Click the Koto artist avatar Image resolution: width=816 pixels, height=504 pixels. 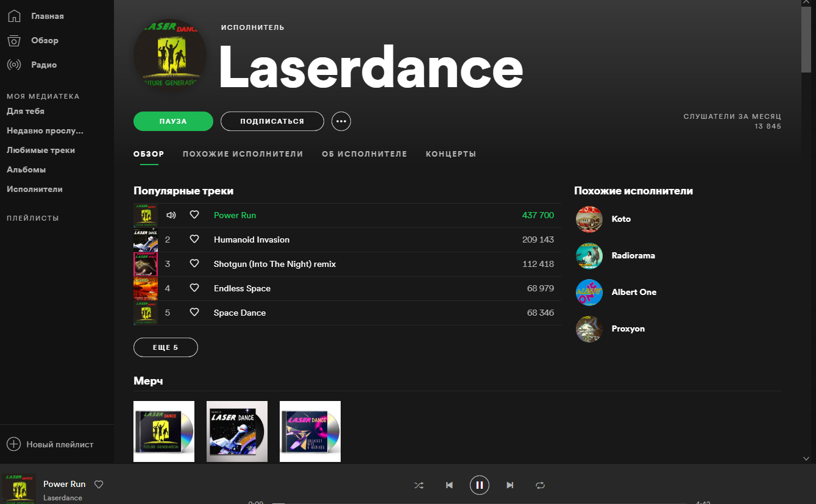coord(589,219)
